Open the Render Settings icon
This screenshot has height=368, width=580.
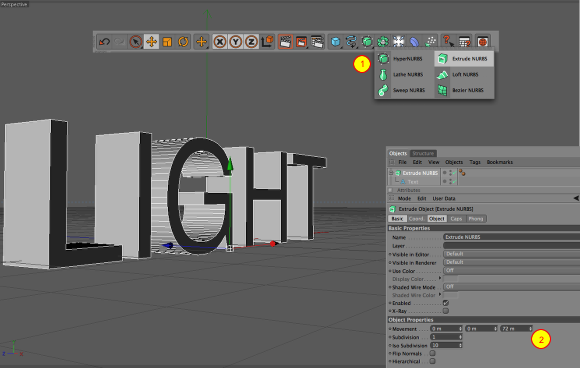(317, 42)
